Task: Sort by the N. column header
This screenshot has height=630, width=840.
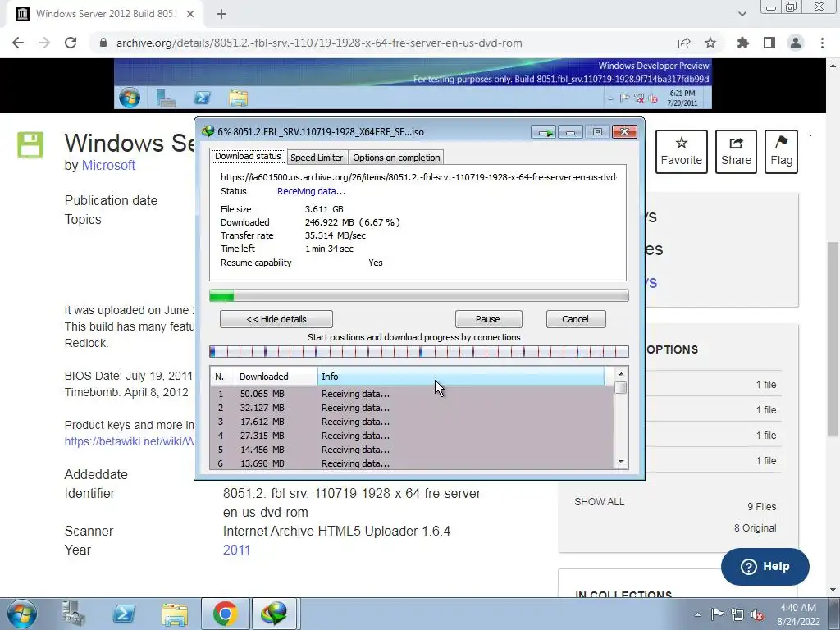Action: 221,377
